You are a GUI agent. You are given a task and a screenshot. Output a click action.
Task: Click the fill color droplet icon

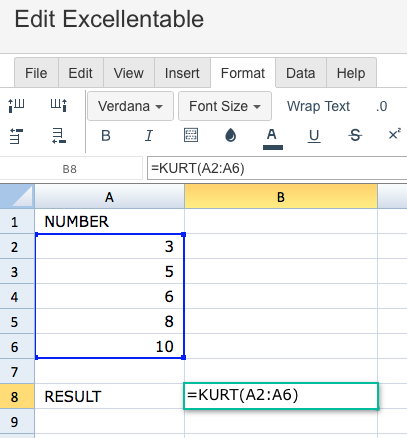tap(231, 136)
